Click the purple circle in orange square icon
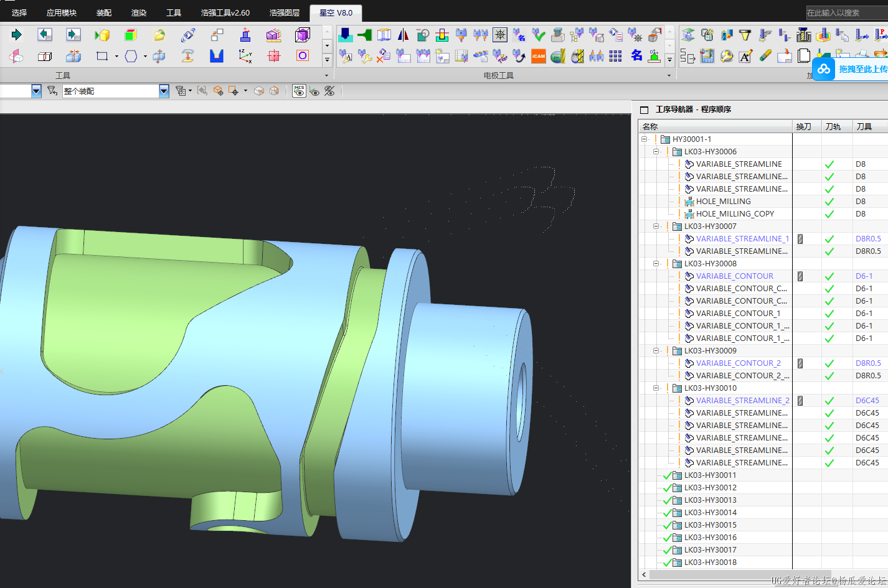Image resolution: width=888 pixels, height=588 pixels. point(303,55)
